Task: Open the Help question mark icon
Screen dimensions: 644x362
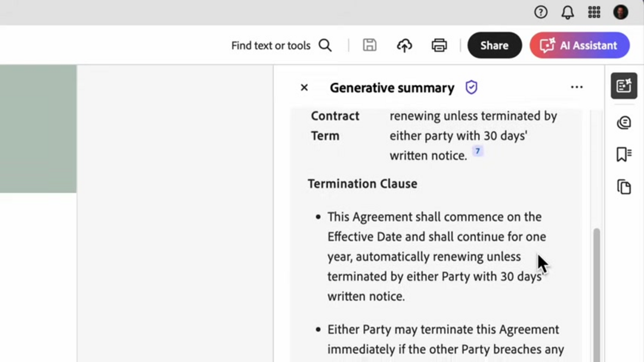Action: (541, 12)
